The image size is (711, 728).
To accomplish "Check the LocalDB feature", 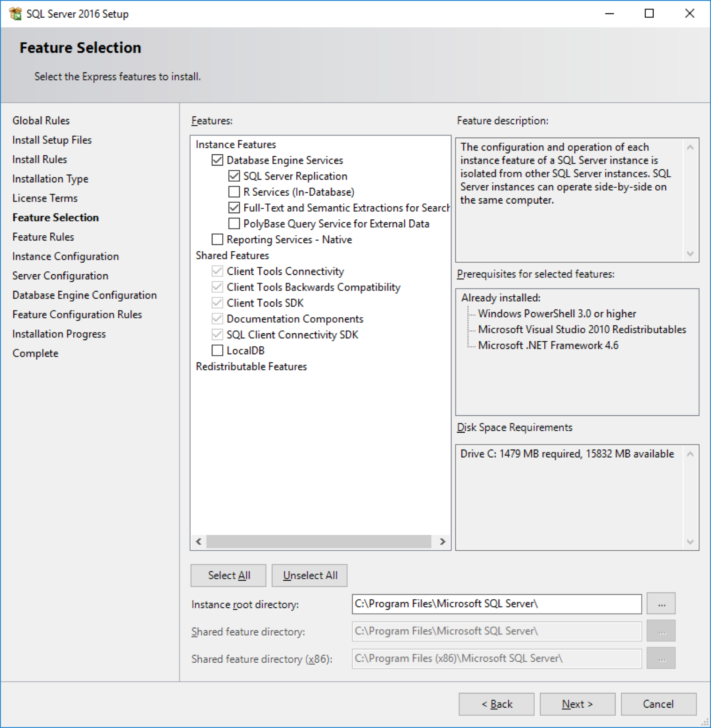I will tap(217, 351).
